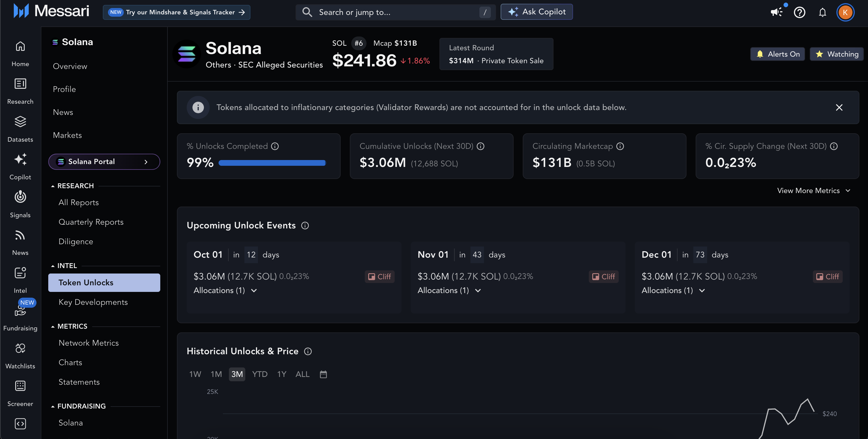868x439 pixels.
Task: Open the API code brackets sidebar icon
Action: coord(20,424)
